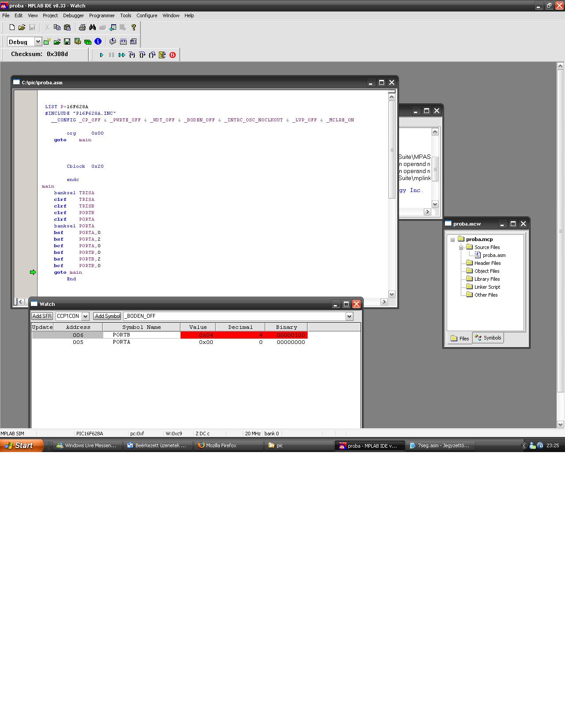The height and width of the screenshot is (728, 565).
Task: Open the Debug build configuration dropdown
Action: point(38,41)
